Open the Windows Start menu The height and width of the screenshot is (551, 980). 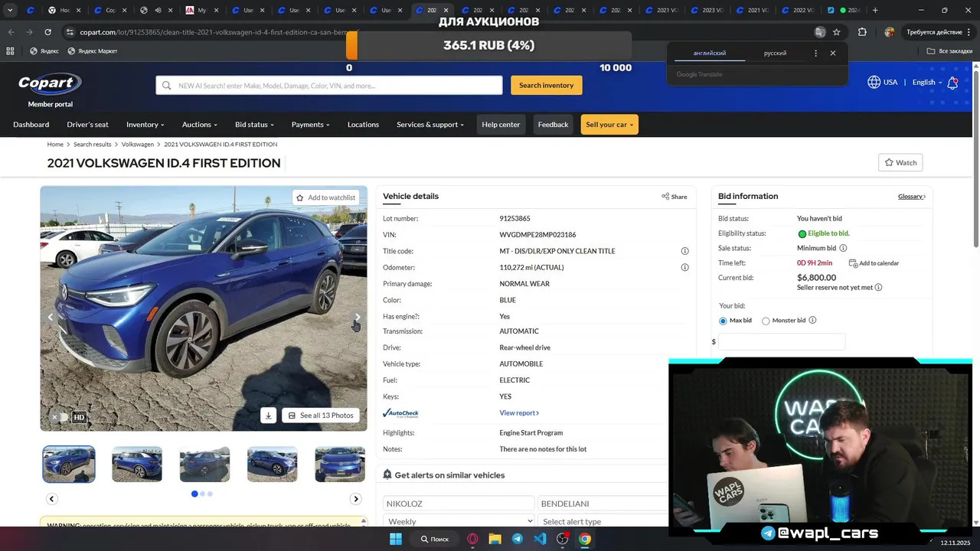click(396, 539)
